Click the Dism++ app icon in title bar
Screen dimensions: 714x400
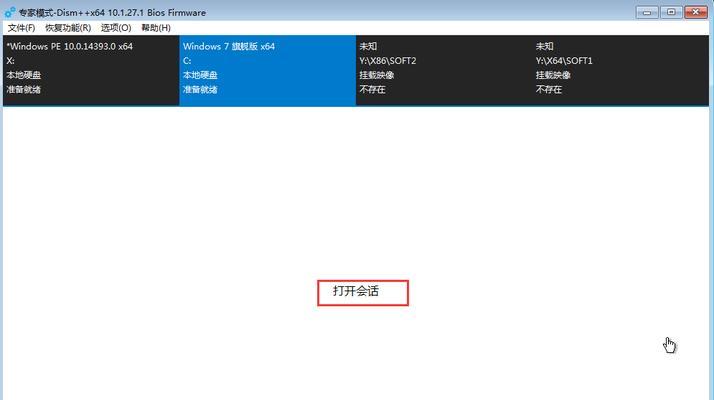coord(10,12)
